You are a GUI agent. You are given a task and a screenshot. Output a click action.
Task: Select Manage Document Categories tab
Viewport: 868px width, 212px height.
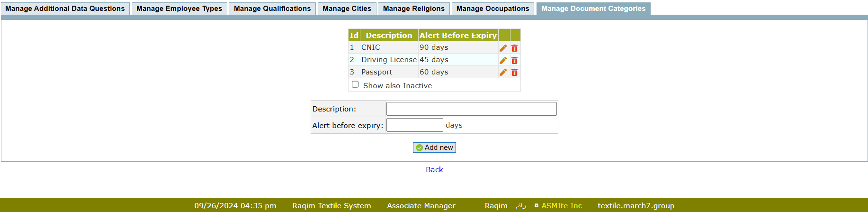click(593, 9)
